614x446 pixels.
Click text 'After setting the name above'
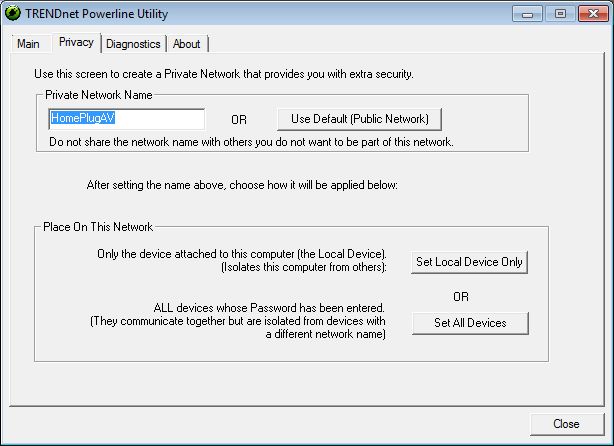click(156, 185)
